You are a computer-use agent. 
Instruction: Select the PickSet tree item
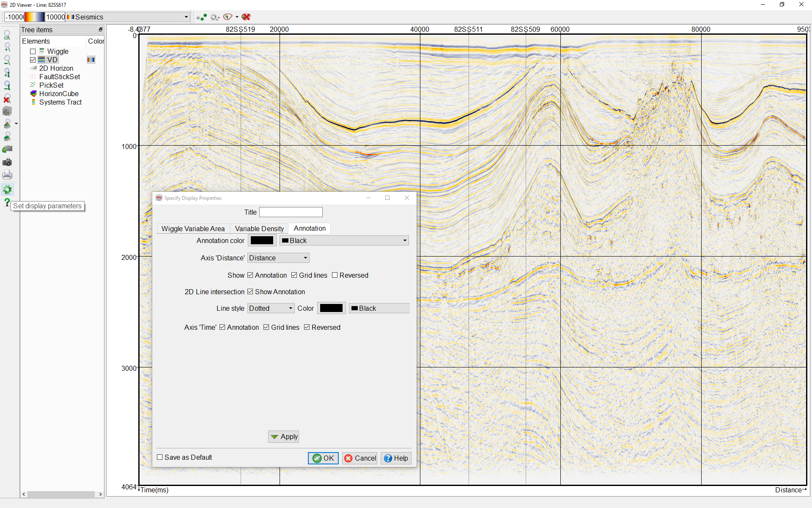[x=51, y=85]
